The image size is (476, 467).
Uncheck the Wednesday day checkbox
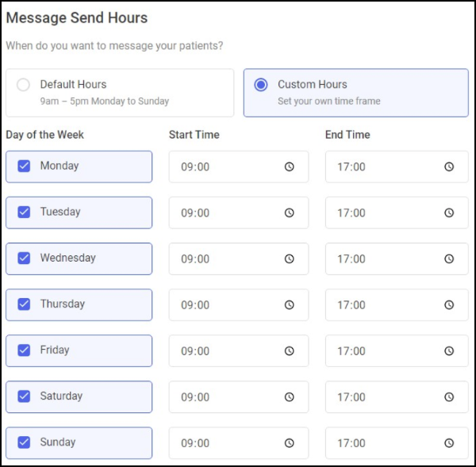click(24, 258)
